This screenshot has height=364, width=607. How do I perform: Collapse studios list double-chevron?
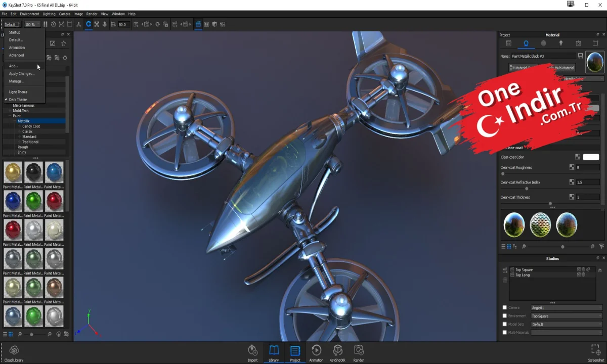600,270
